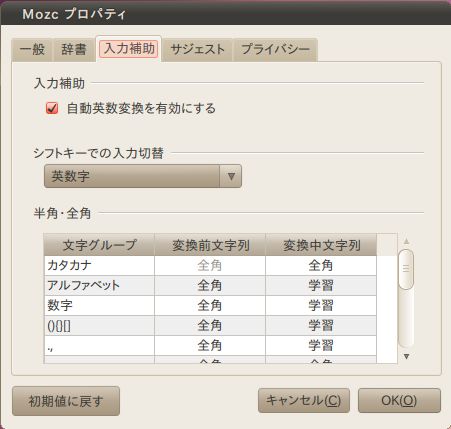
Task: Toggle 自動英数変換を有効にする checkbox
Action: coord(52,108)
